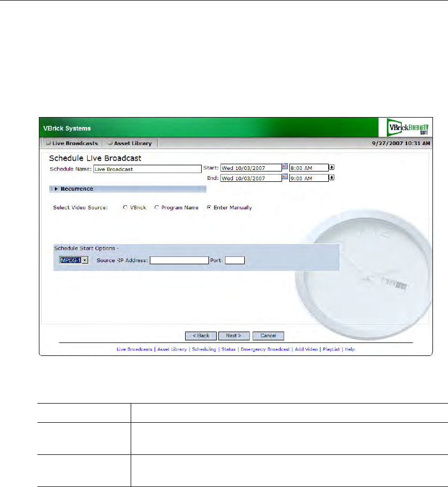This screenshot has width=448, height=487.
Task: Switch to the Asset Library tab
Action: coord(130,143)
